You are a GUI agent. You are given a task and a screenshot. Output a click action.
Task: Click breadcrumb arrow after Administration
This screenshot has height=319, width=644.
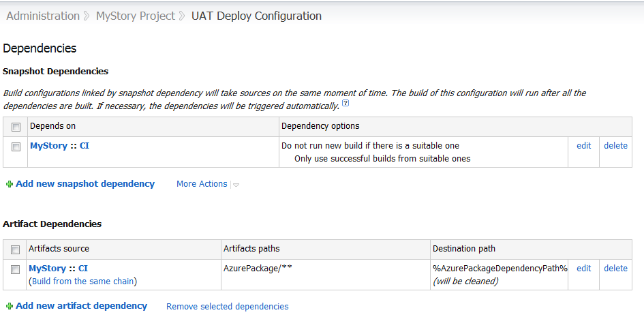pyautogui.click(x=87, y=16)
